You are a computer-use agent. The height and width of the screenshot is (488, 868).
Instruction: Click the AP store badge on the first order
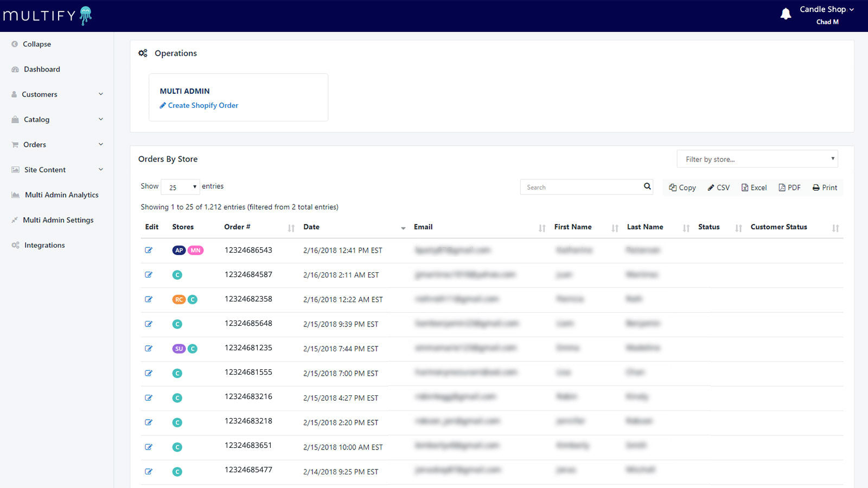click(179, 250)
